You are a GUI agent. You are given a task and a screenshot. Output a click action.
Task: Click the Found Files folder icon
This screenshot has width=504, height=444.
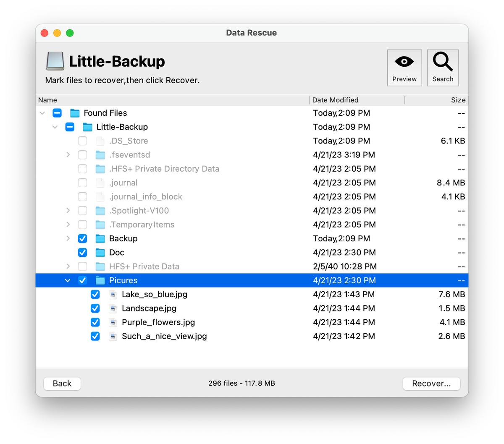click(x=75, y=113)
